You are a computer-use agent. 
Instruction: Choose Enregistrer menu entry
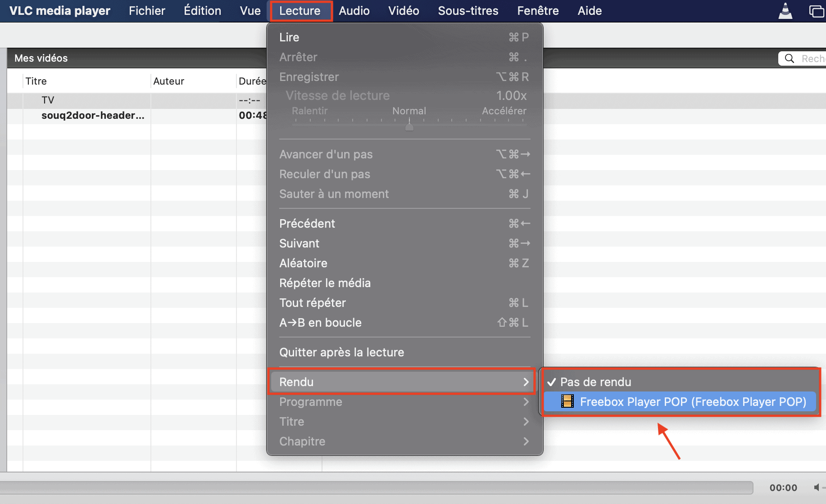(x=404, y=77)
